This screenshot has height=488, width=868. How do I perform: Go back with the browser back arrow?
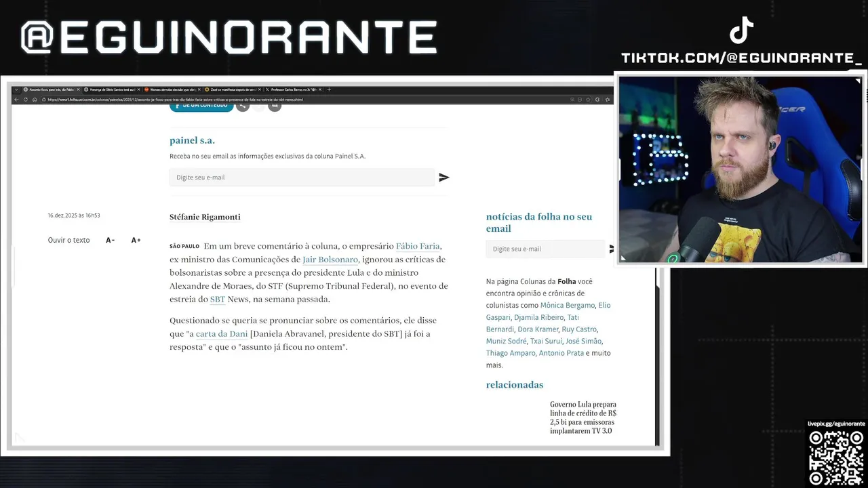(16, 100)
